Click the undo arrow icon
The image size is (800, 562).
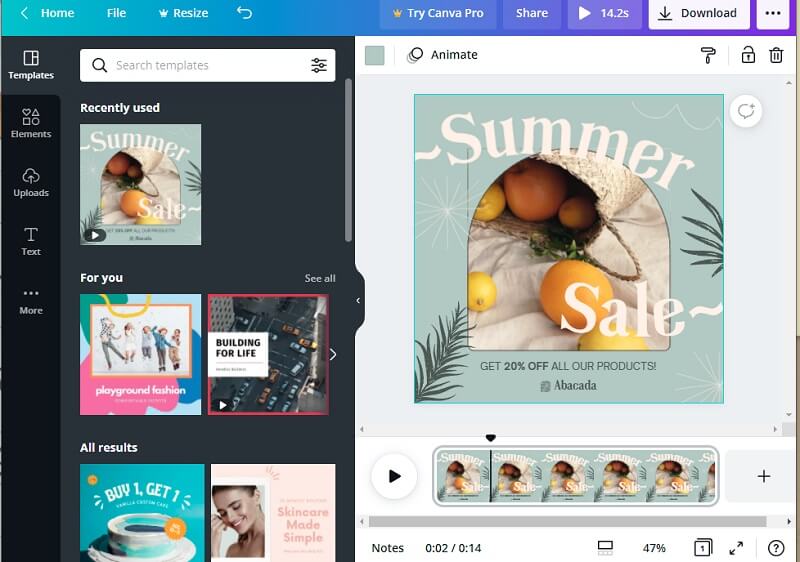[x=245, y=13]
